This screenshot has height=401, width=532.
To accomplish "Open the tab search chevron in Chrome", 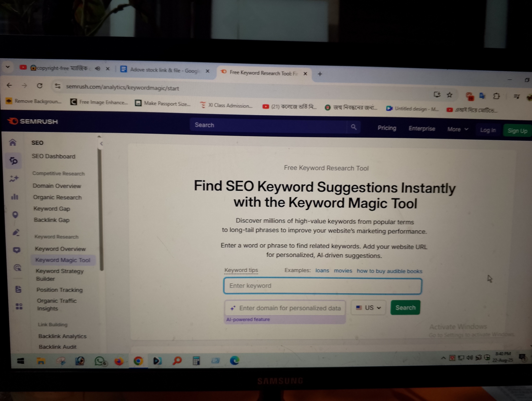I will (x=8, y=67).
